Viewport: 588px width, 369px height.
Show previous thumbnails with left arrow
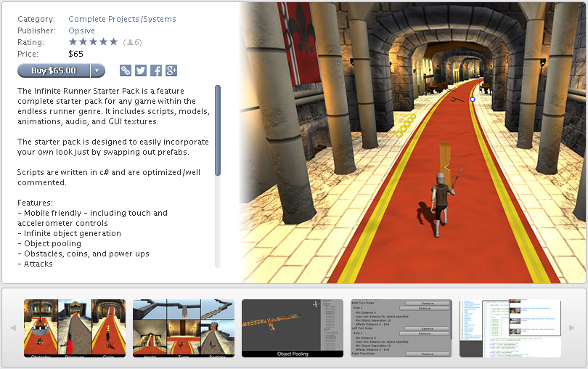(x=13, y=328)
